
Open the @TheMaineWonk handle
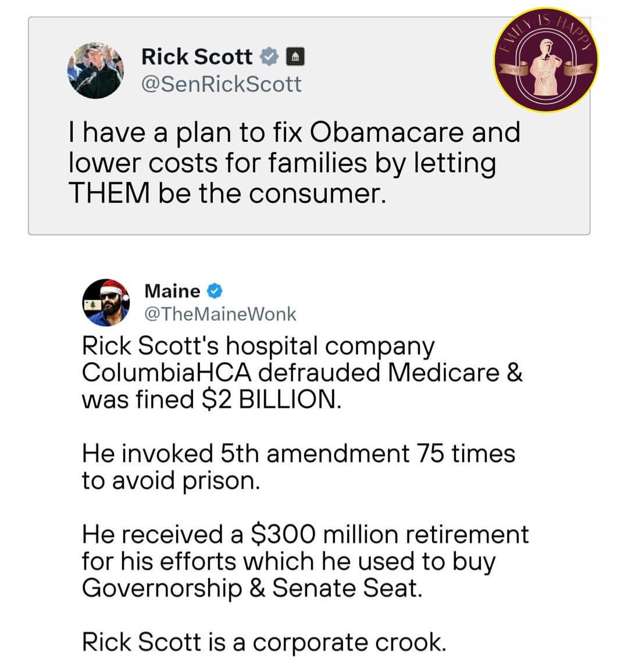click(x=220, y=314)
